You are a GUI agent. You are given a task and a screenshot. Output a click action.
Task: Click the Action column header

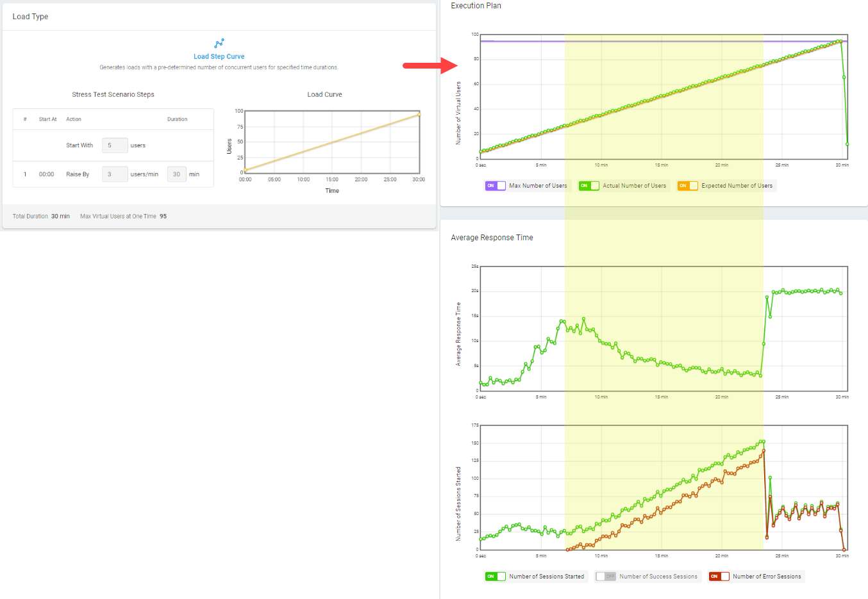(74, 119)
